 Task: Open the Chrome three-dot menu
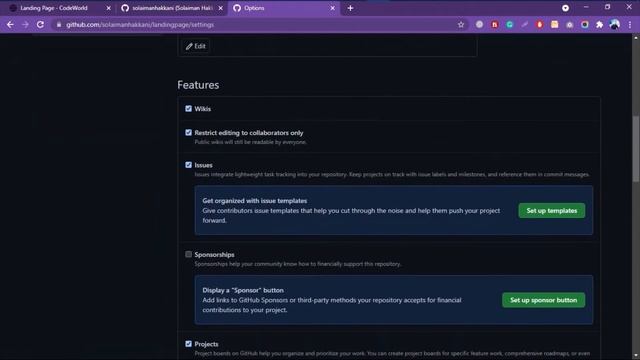click(x=630, y=24)
